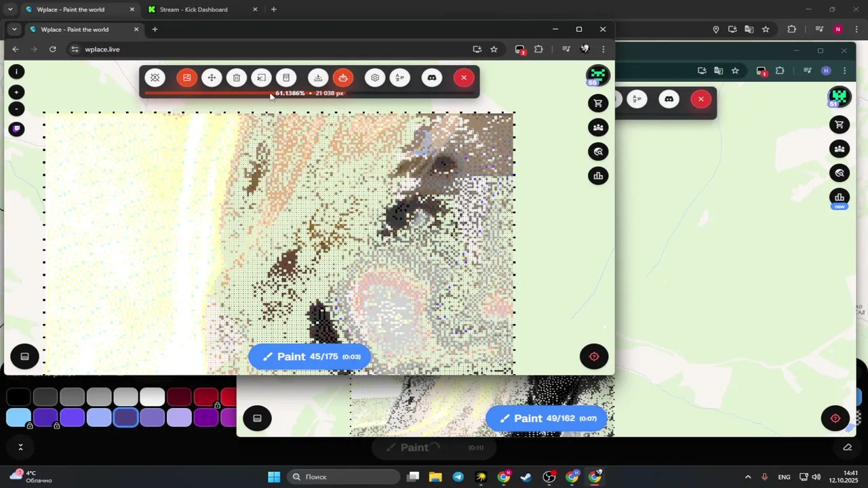Viewport: 868px width, 488px height.
Task: Click the trash delete template icon
Action: pos(237,78)
